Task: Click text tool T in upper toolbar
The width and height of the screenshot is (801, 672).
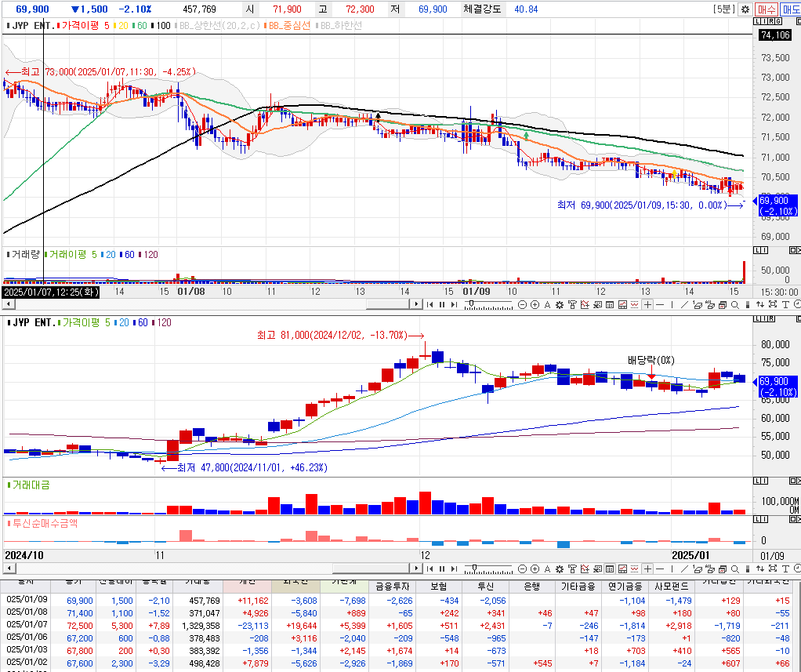Action: coord(785,304)
